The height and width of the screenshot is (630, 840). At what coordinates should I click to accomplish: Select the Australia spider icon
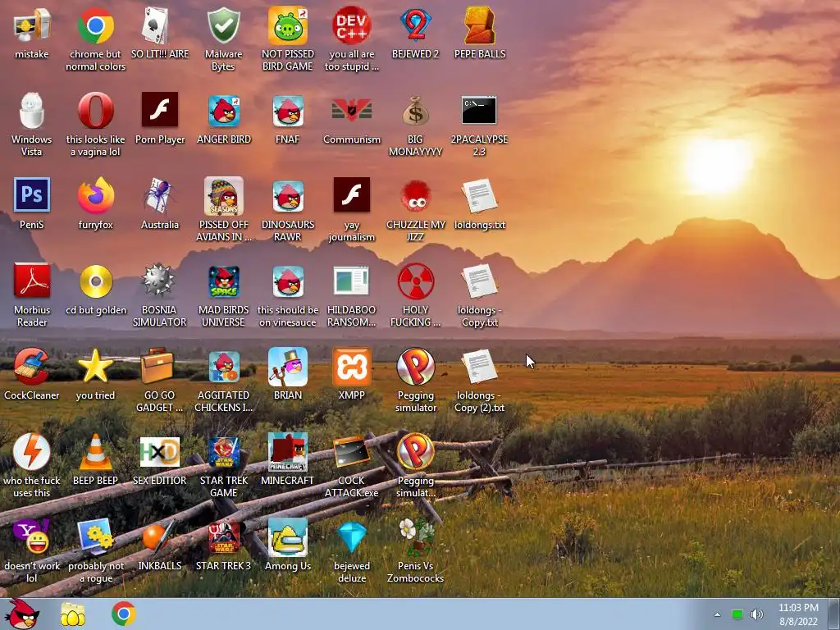click(x=160, y=196)
